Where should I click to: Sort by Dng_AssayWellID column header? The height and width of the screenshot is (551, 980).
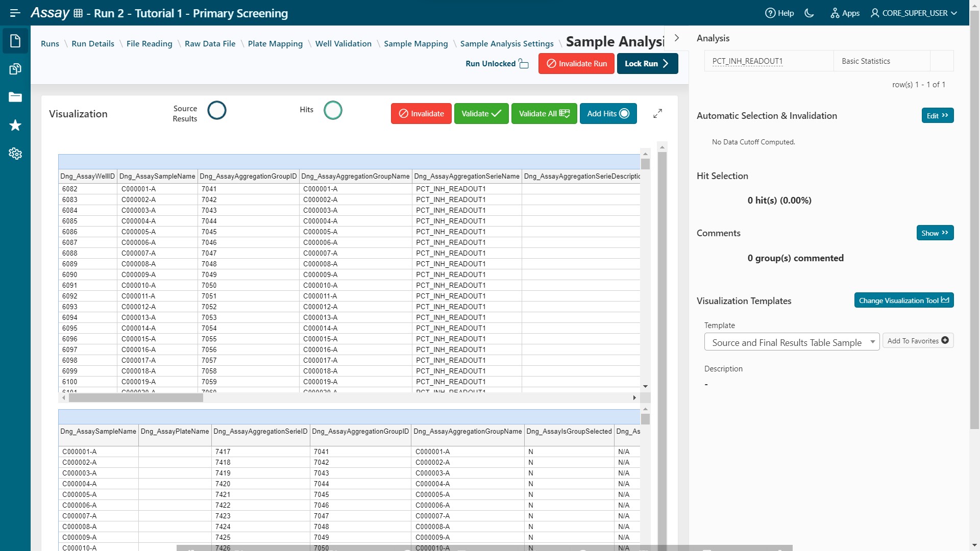point(87,176)
